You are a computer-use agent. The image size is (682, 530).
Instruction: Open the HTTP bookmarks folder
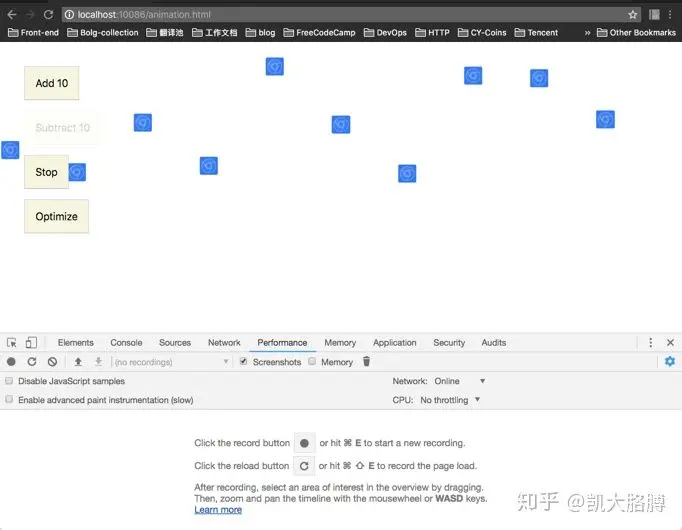click(x=432, y=33)
